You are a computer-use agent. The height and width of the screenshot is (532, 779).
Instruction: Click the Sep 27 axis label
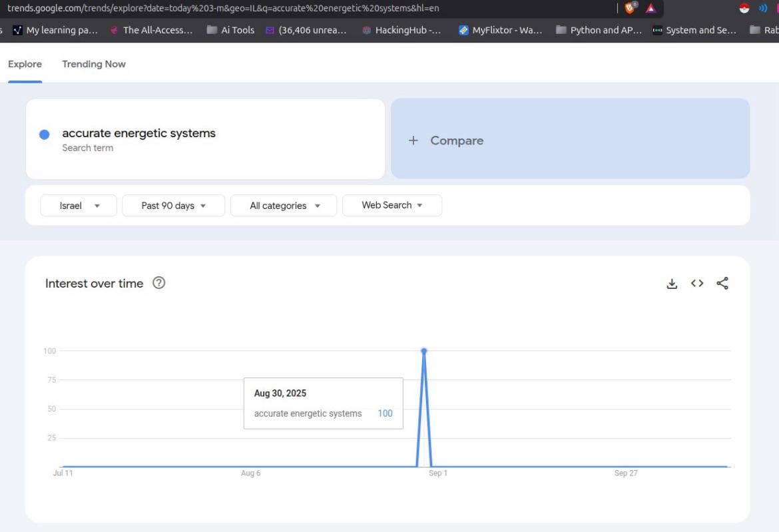click(626, 473)
